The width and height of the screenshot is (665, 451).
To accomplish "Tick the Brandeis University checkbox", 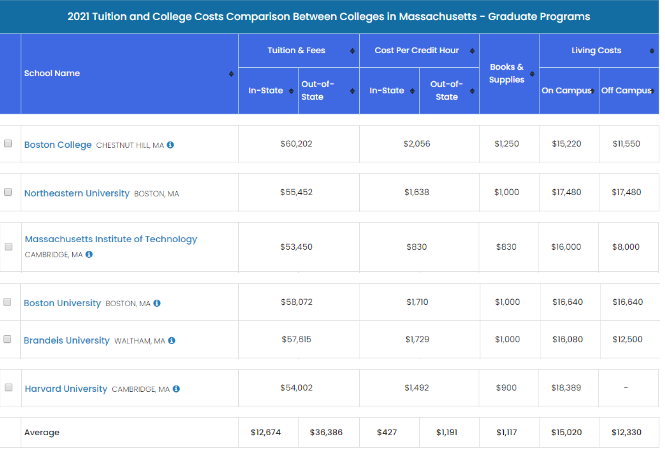I will pyautogui.click(x=7, y=339).
